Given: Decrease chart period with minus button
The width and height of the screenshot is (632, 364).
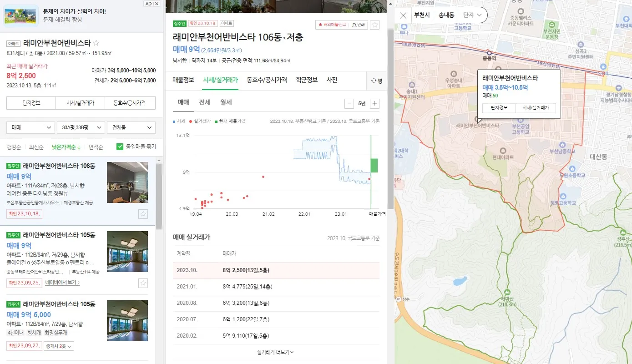Looking at the screenshot, I should (349, 103).
